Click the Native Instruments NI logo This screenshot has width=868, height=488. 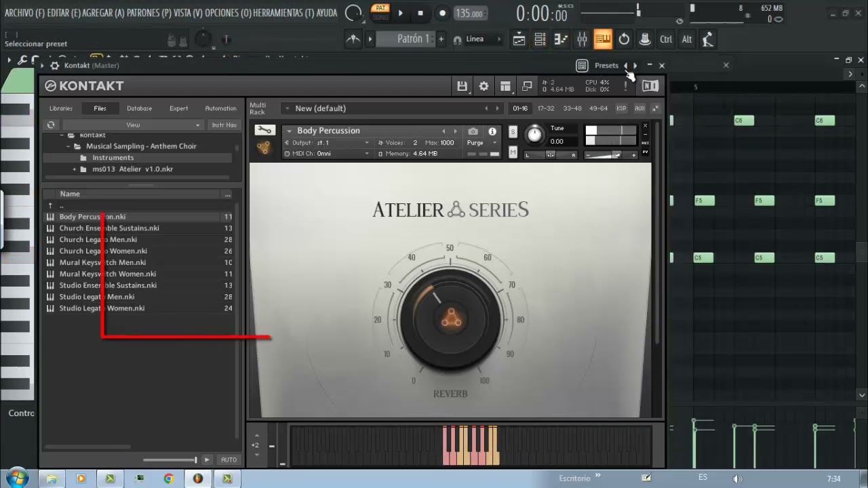[650, 86]
